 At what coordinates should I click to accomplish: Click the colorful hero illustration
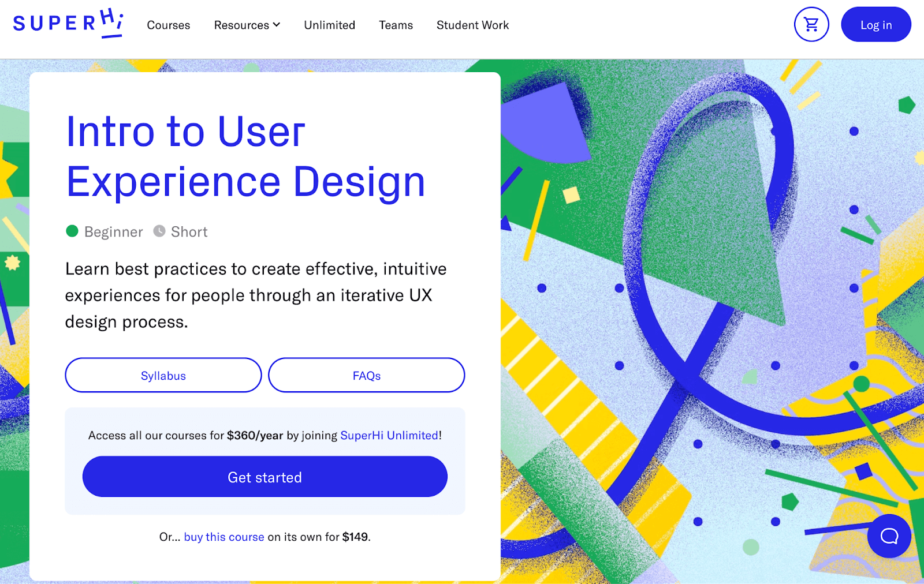click(710, 289)
